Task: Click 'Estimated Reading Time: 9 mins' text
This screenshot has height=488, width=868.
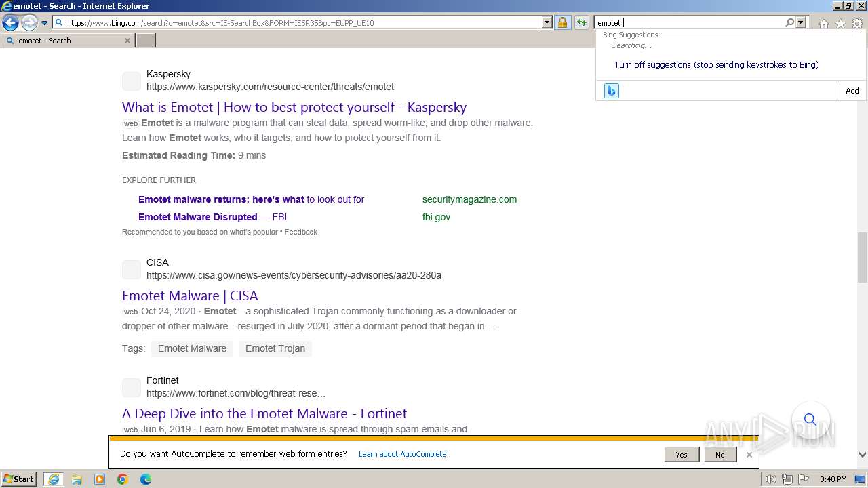Action: click(194, 155)
